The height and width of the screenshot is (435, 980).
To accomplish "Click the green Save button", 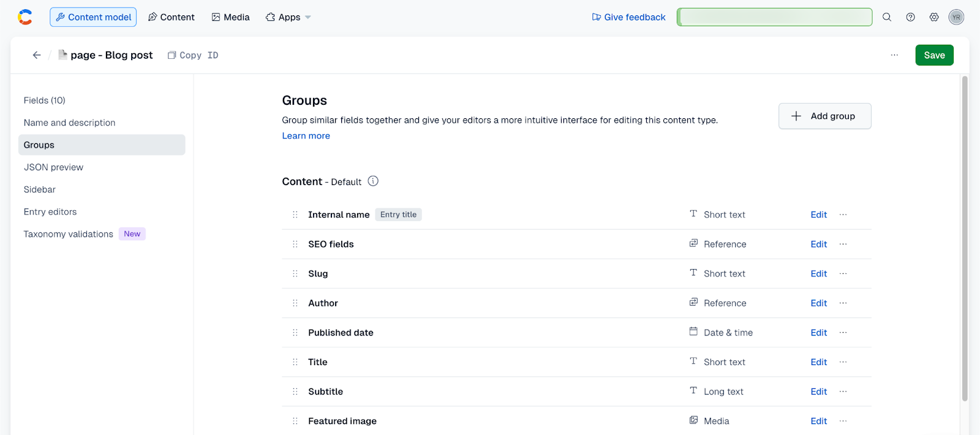I will tap(934, 55).
